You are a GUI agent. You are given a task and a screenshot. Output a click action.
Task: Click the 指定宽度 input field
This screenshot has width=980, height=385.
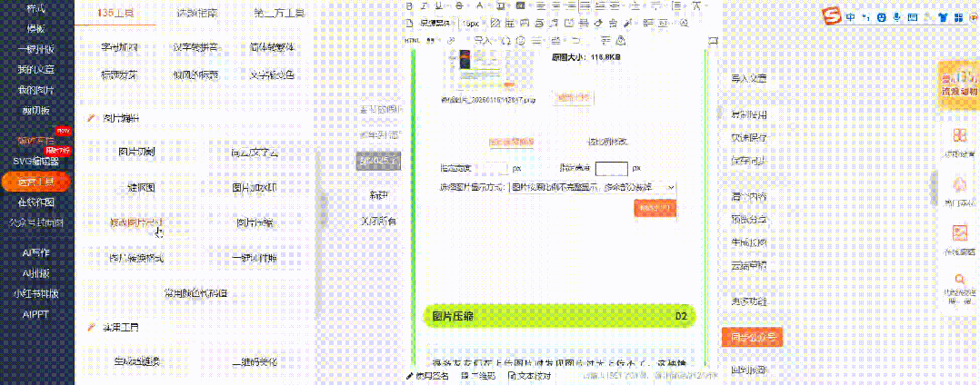point(495,168)
